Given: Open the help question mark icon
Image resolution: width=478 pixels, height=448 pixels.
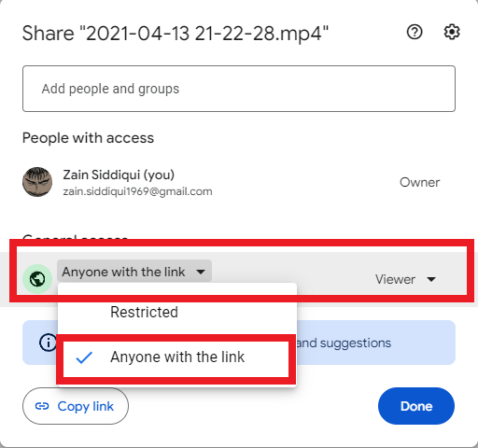Looking at the screenshot, I should click(x=415, y=32).
